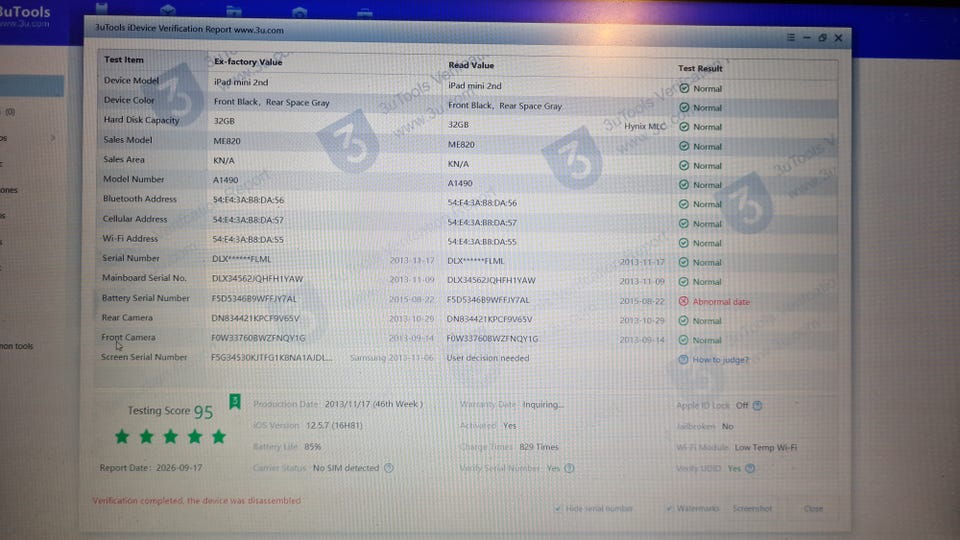Click the Test Result column header

tap(700, 68)
